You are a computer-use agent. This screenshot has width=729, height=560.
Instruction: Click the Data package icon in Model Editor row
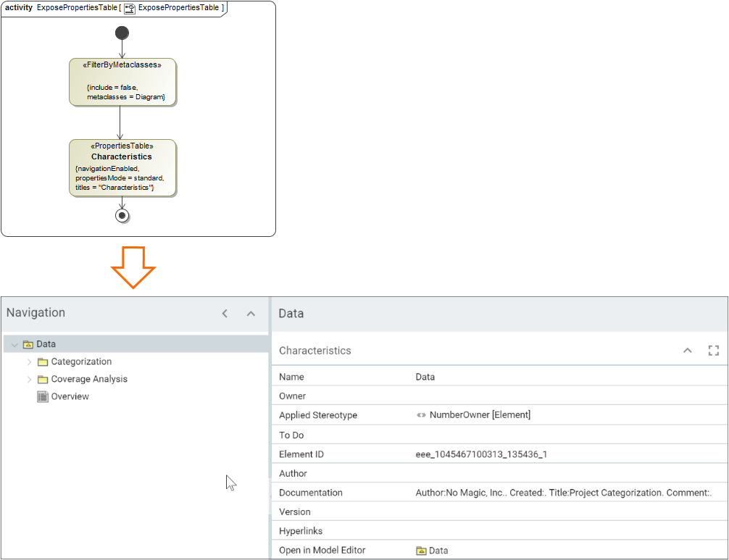click(x=421, y=551)
